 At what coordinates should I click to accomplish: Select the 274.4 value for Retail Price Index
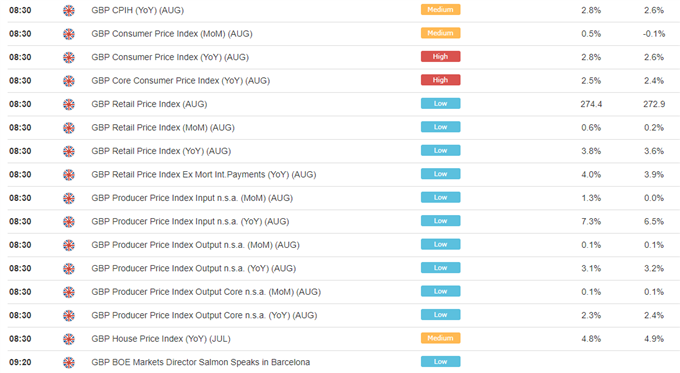click(591, 104)
